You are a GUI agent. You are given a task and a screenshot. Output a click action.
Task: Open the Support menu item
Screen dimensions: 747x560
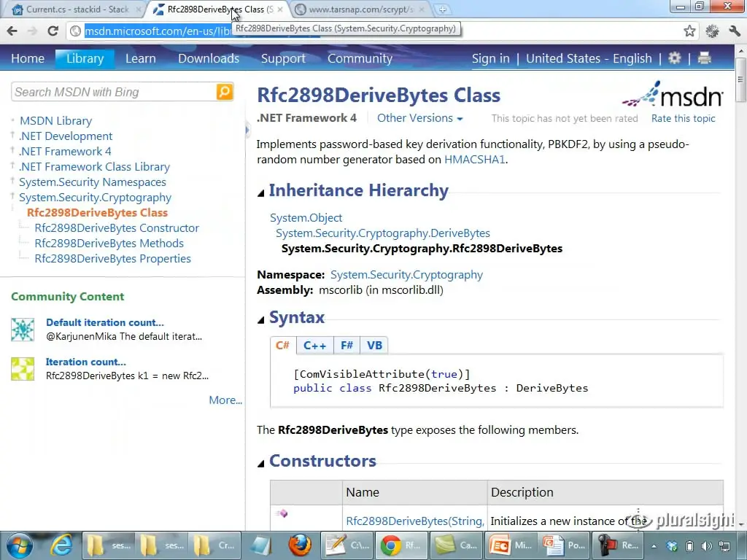tap(283, 58)
